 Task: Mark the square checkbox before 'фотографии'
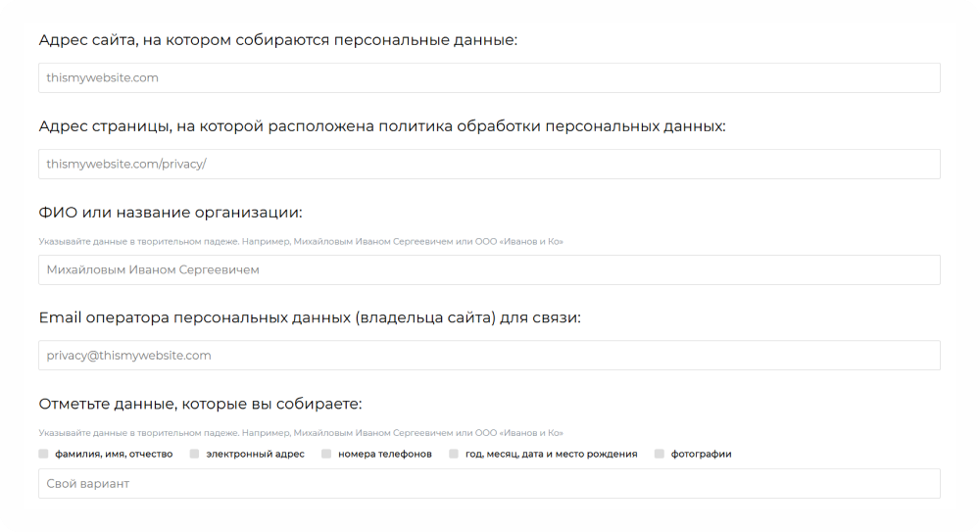click(660, 455)
